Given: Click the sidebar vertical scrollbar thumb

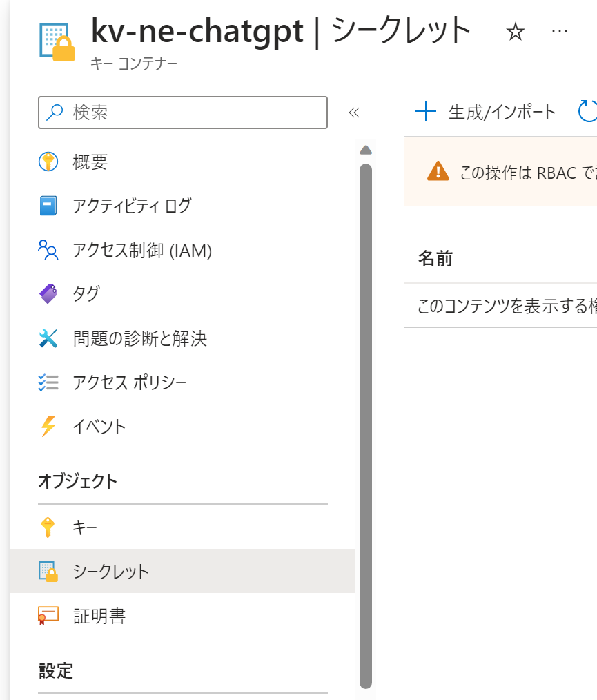Looking at the screenshot, I should pos(366,414).
